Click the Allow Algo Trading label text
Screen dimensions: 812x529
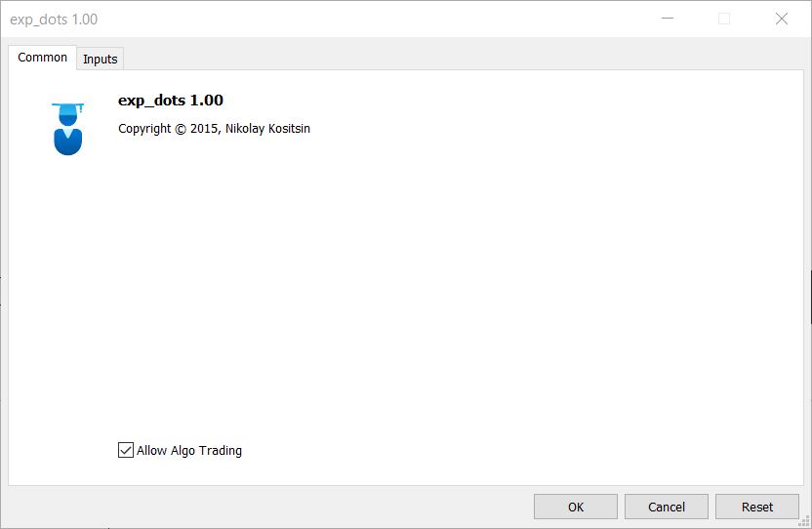click(x=189, y=450)
